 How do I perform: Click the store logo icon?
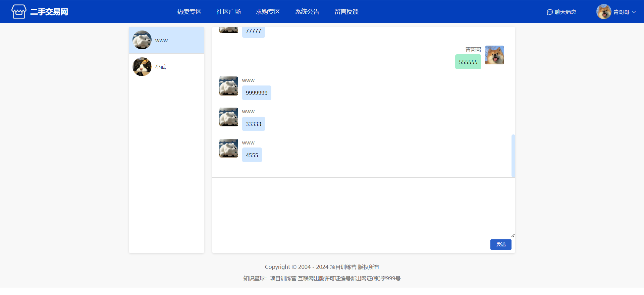pyautogui.click(x=19, y=12)
